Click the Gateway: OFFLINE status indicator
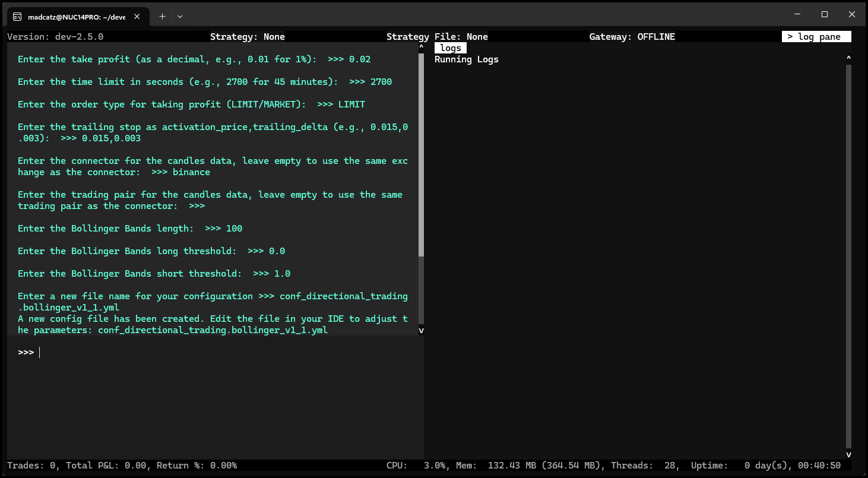 click(632, 37)
